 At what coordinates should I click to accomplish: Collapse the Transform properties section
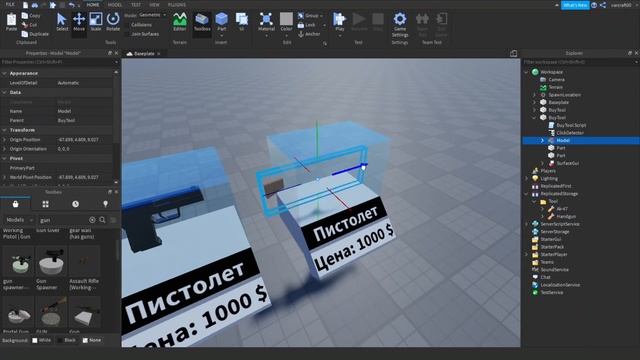4,130
